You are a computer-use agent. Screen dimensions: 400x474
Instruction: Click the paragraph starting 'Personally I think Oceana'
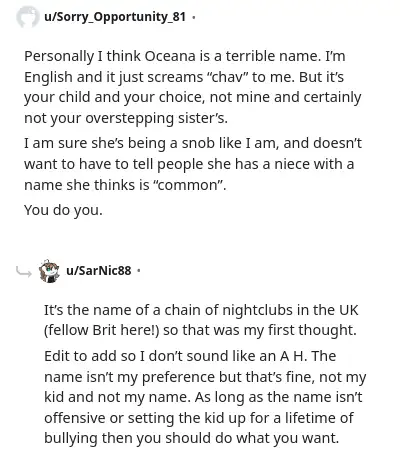193,87
